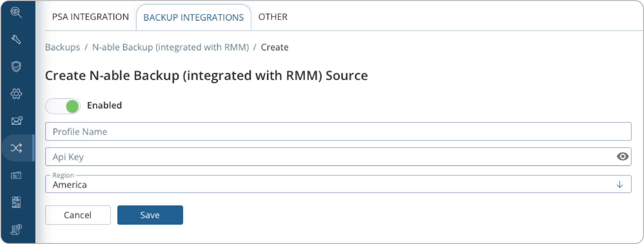Open the shield checkmark sidebar icon
Viewport: 644px width, 244px height.
pos(16,67)
